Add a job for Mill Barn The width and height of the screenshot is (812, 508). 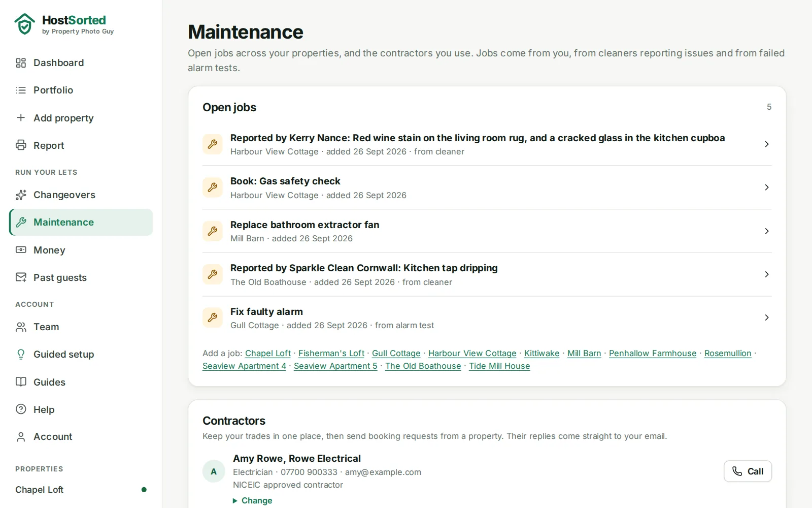(x=584, y=353)
